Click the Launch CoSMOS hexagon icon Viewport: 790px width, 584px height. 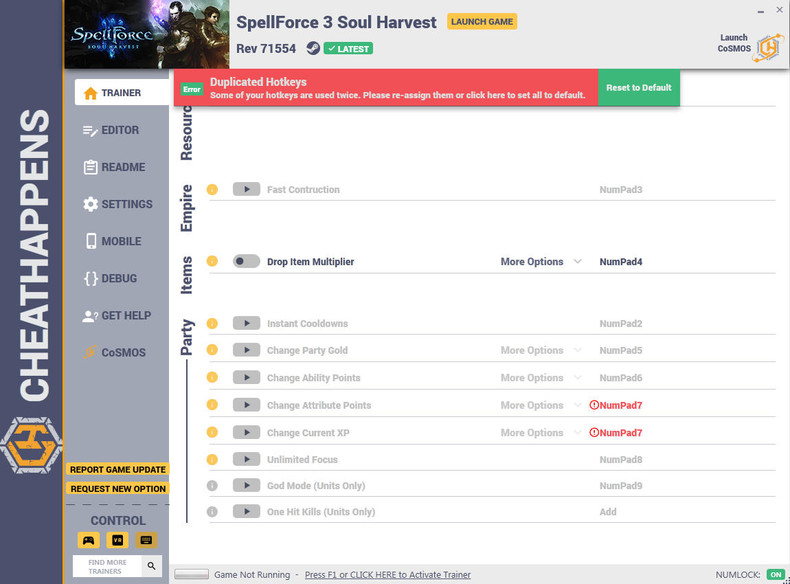pyautogui.click(x=768, y=48)
